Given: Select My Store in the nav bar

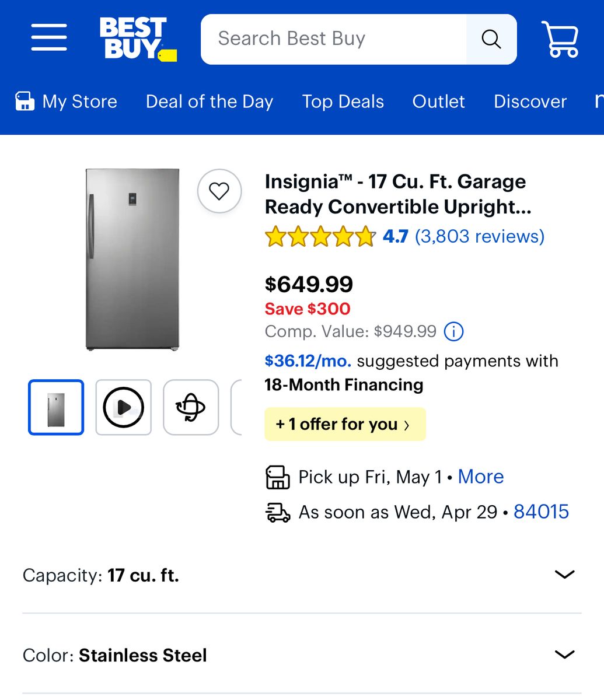Looking at the screenshot, I should click(66, 101).
